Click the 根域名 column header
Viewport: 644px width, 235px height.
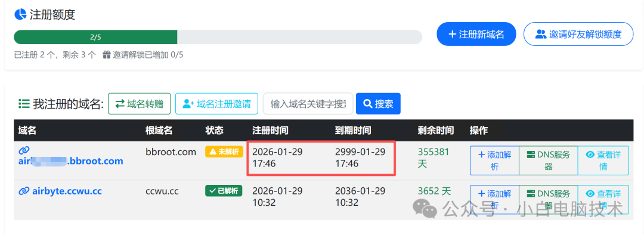pyautogui.click(x=159, y=131)
